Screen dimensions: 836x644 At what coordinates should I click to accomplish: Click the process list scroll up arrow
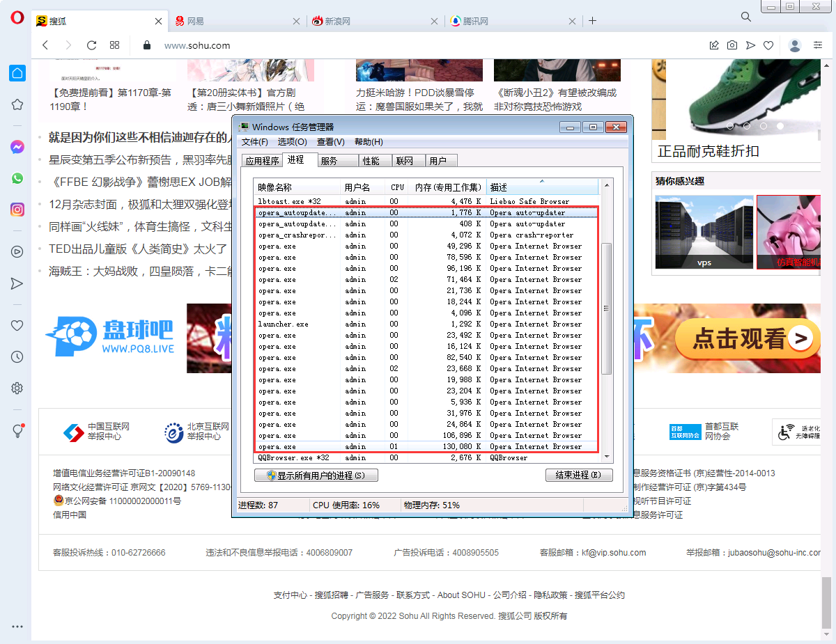(x=606, y=185)
